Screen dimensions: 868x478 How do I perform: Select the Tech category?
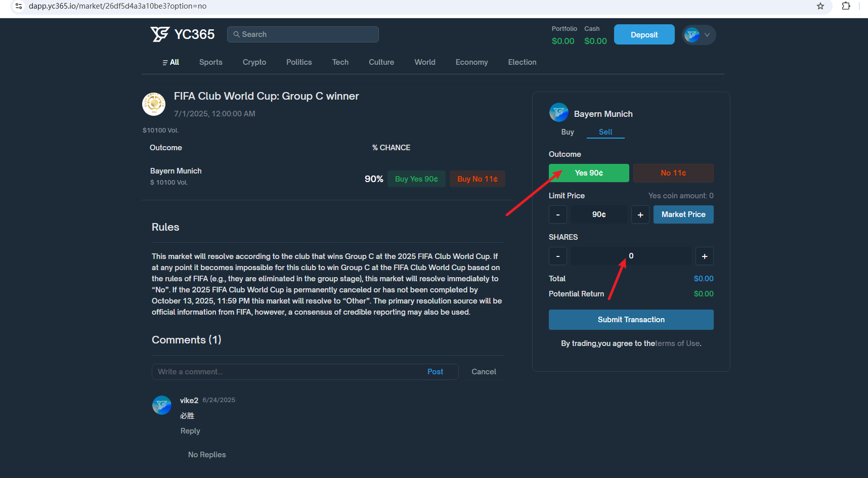click(340, 62)
